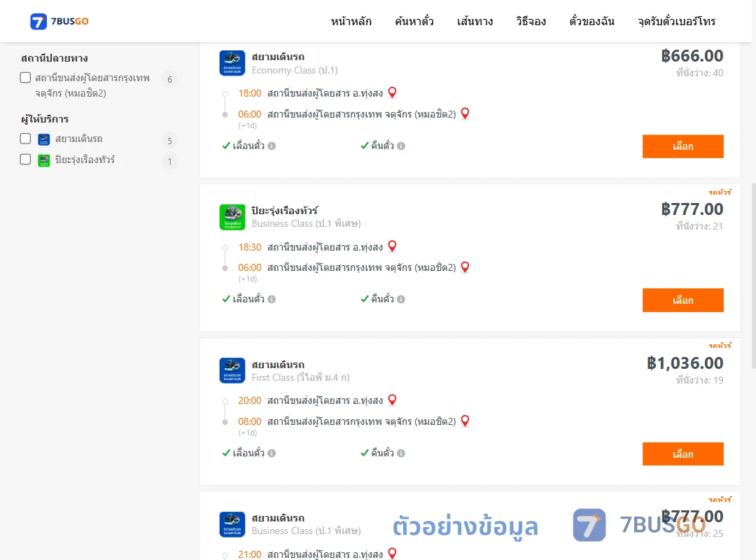Open map pin for 06:00 arrival on ฿666.00 card
This screenshot has height=560, width=756.
pos(465,113)
